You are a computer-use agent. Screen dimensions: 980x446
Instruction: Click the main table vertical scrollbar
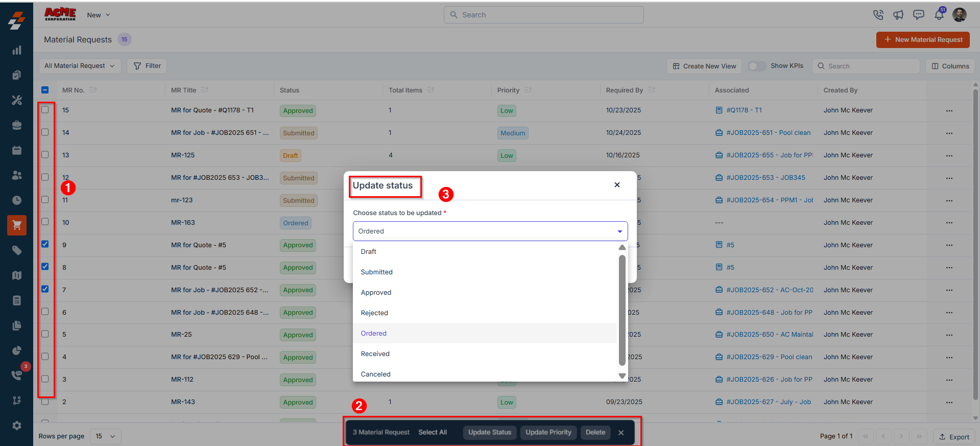[975, 244]
